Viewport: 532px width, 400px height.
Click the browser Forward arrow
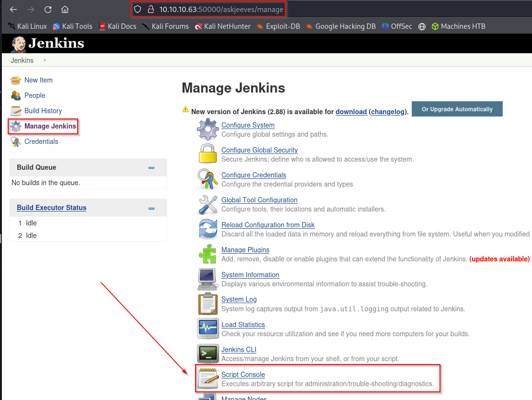pos(31,10)
